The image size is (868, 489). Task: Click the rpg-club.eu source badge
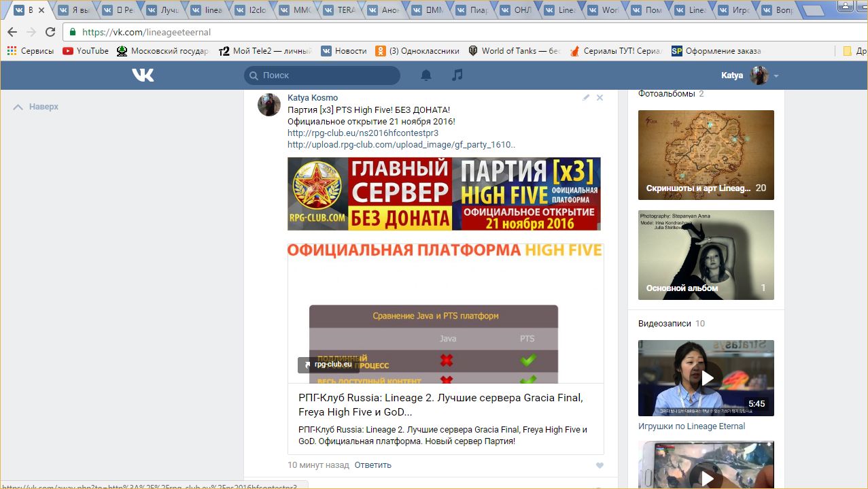tap(328, 365)
